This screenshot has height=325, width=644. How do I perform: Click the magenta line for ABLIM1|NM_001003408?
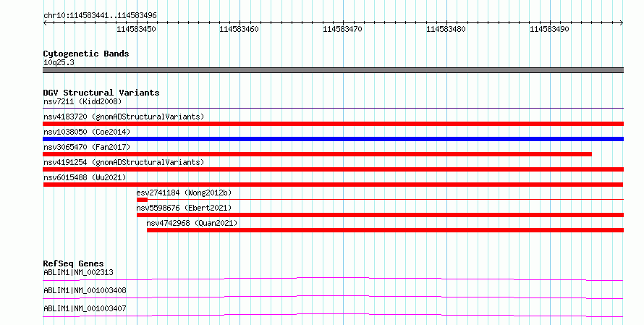point(333,297)
